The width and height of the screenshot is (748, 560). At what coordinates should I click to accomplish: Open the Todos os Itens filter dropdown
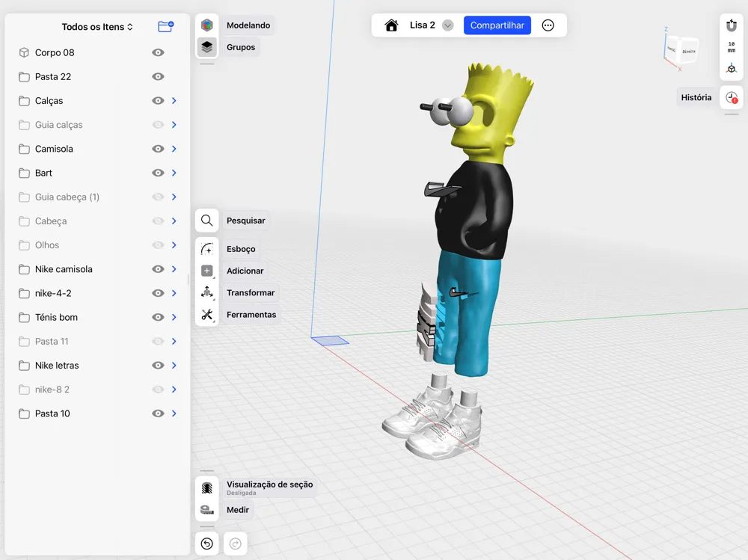(97, 27)
